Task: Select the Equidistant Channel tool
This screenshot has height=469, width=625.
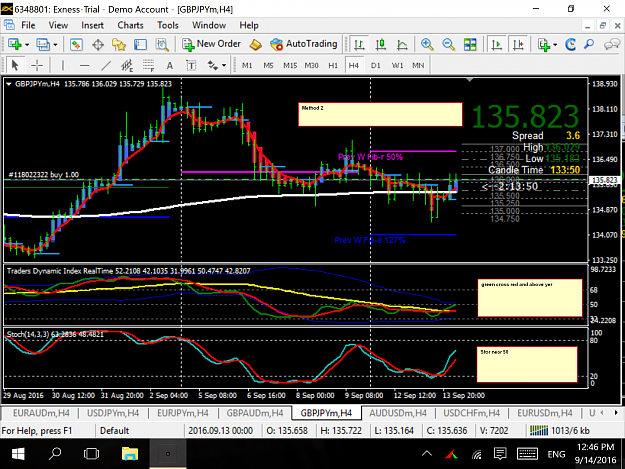Action: [127, 65]
